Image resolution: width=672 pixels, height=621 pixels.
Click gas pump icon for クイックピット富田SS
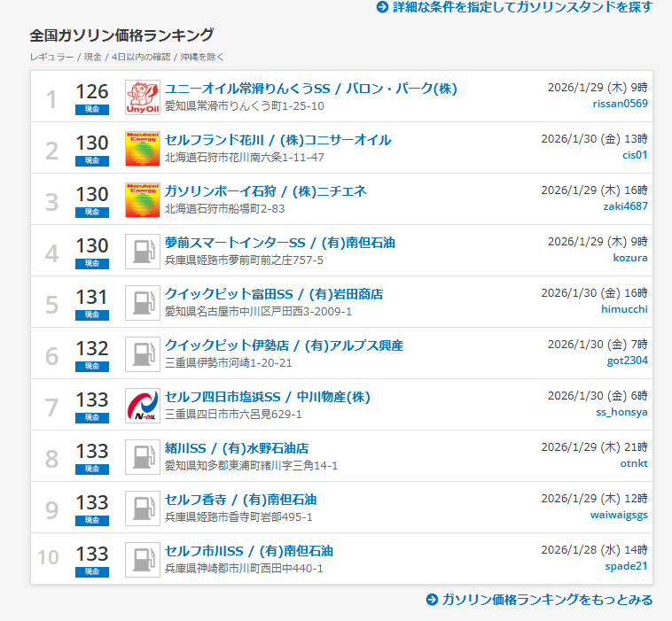[143, 303]
